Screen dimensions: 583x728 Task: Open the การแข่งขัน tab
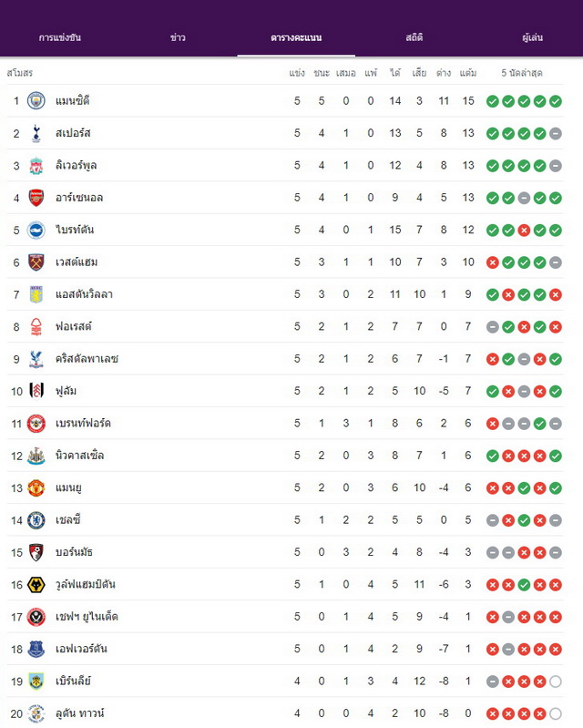60,37
